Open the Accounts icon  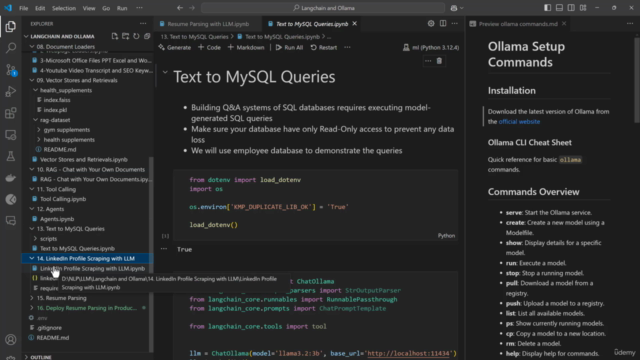(x=11, y=340)
